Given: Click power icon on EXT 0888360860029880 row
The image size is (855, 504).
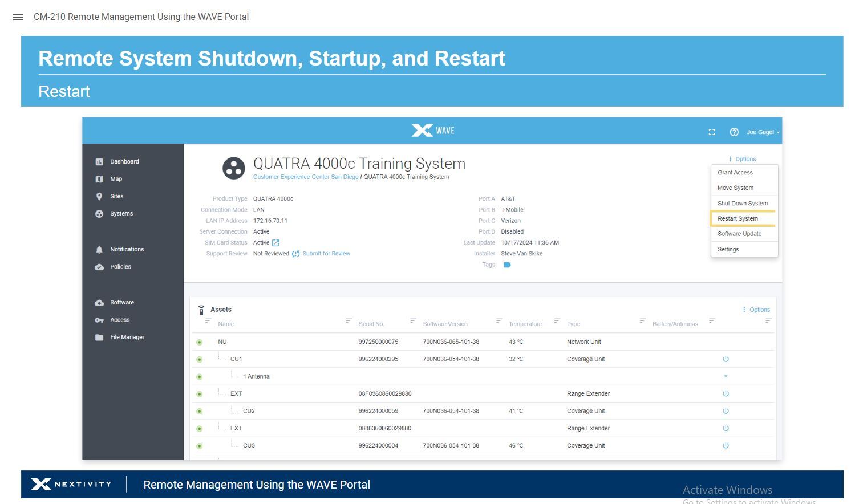Looking at the screenshot, I should point(726,428).
